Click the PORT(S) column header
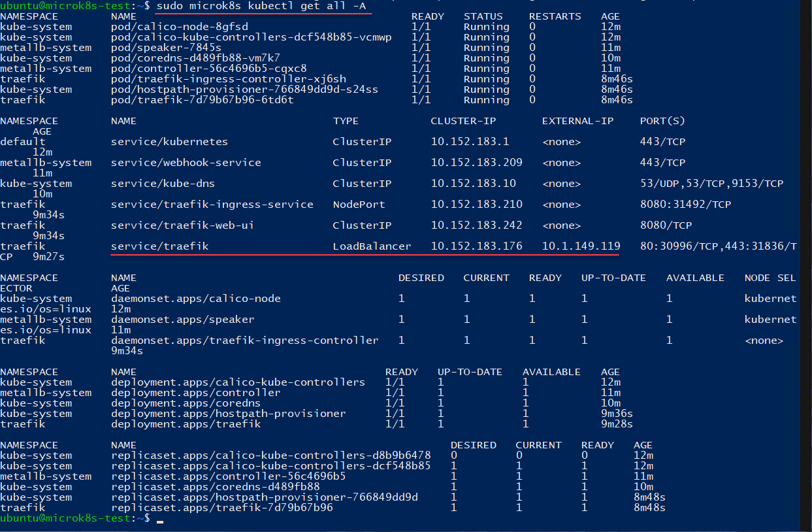812x532 pixels. 663,121
